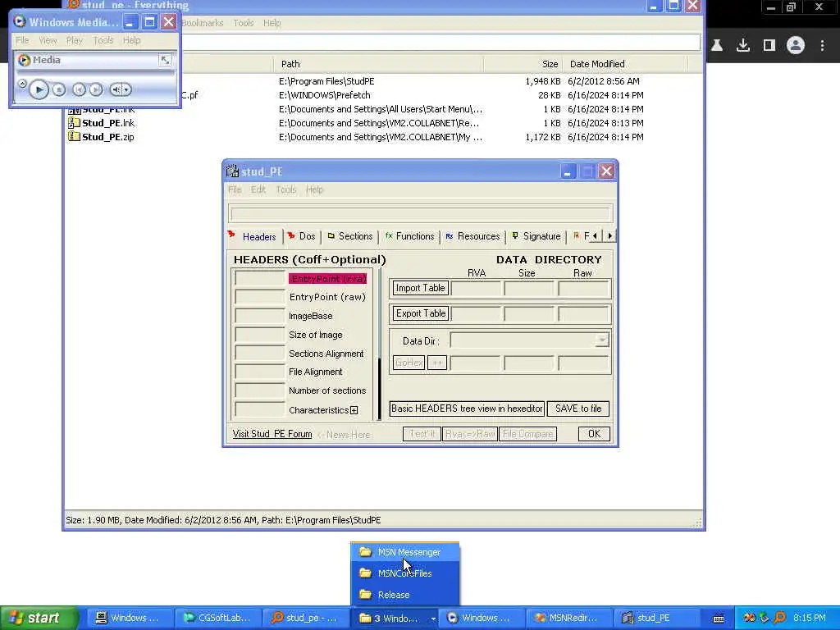Image resolution: width=840 pixels, height=630 pixels.
Task: Click the E:\WINDOWS\Prefetch path cell
Action: tap(324, 95)
